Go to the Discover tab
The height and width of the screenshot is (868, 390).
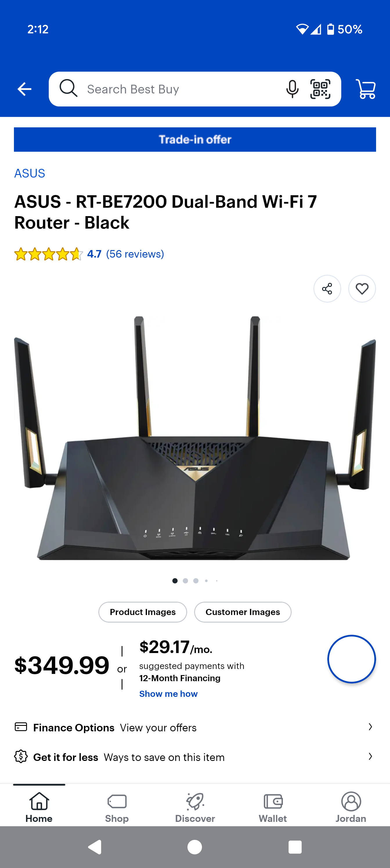pos(195,807)
